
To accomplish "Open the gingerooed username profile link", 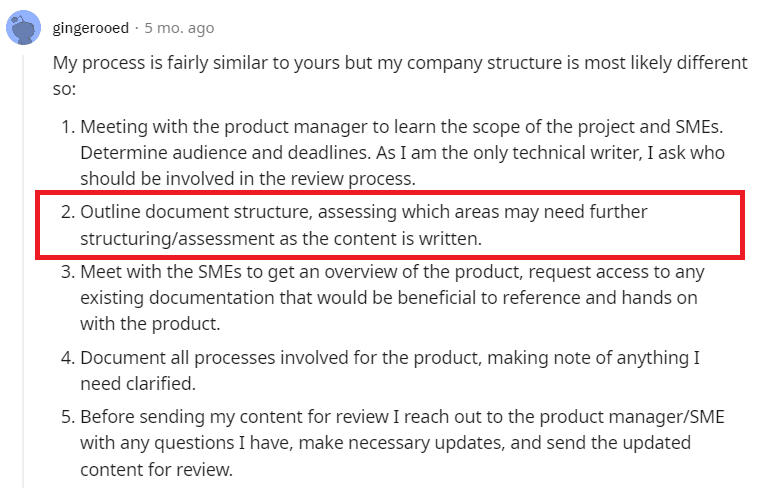I will click(x=91, y=28).
